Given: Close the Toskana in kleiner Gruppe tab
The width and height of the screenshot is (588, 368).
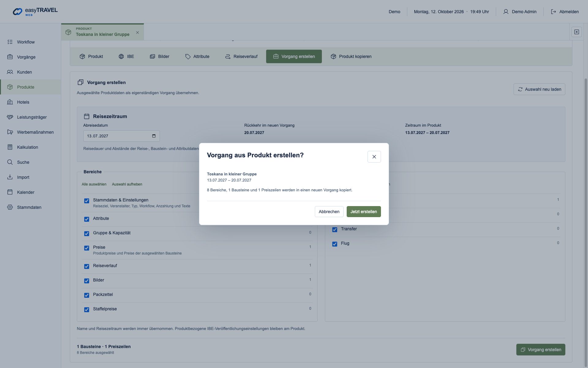Looking at the screenshot, I should click(138, 33).
